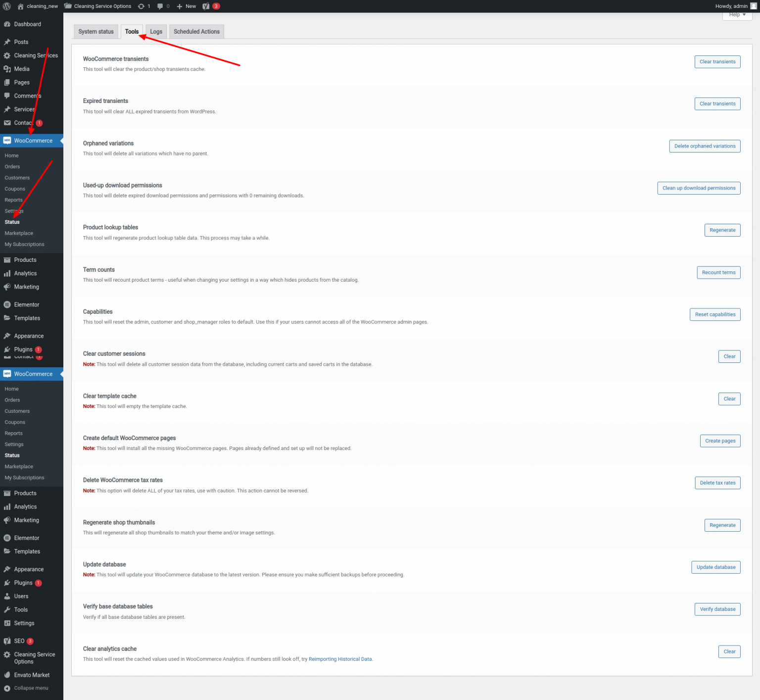
Task: Click Clear transients for WooCommerce transients
Action: click(717, 61)
